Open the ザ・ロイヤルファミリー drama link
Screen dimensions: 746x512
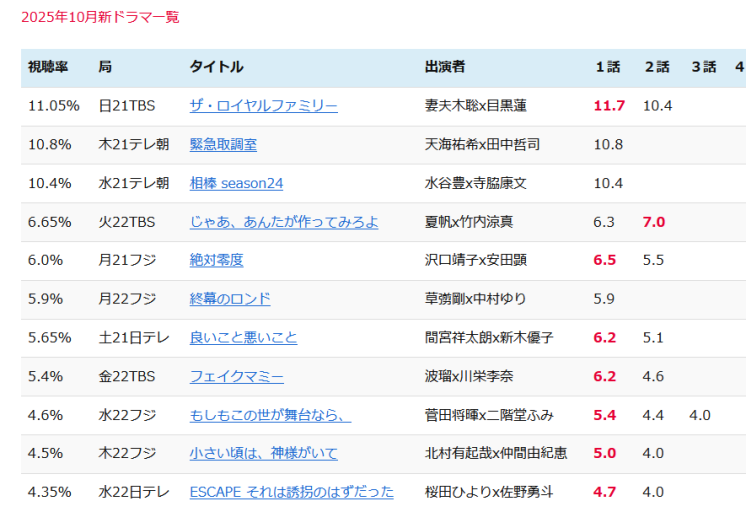coord(263,106)
